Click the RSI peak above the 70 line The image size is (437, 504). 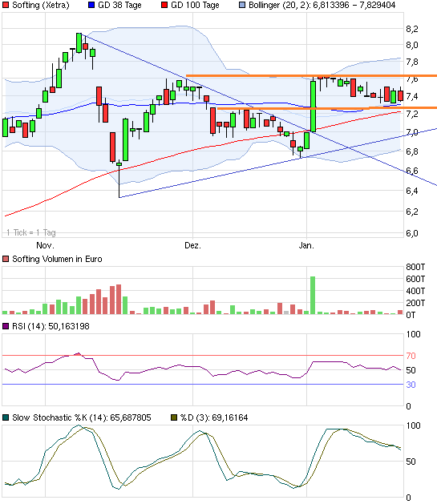tap(79, 353)
